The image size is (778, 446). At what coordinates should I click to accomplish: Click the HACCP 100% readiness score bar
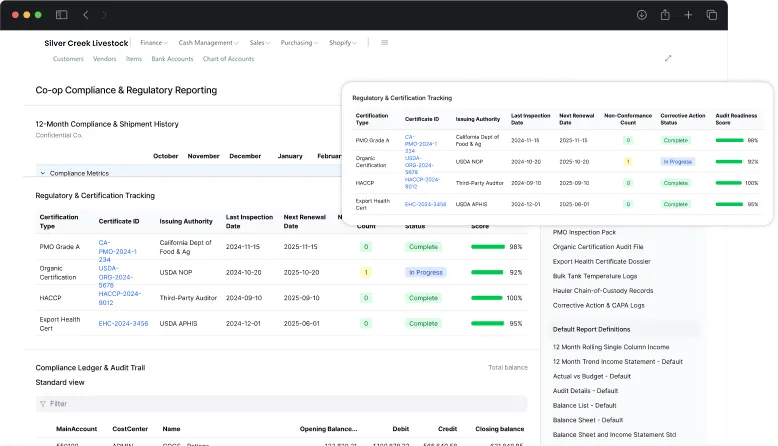click(488, 298)
